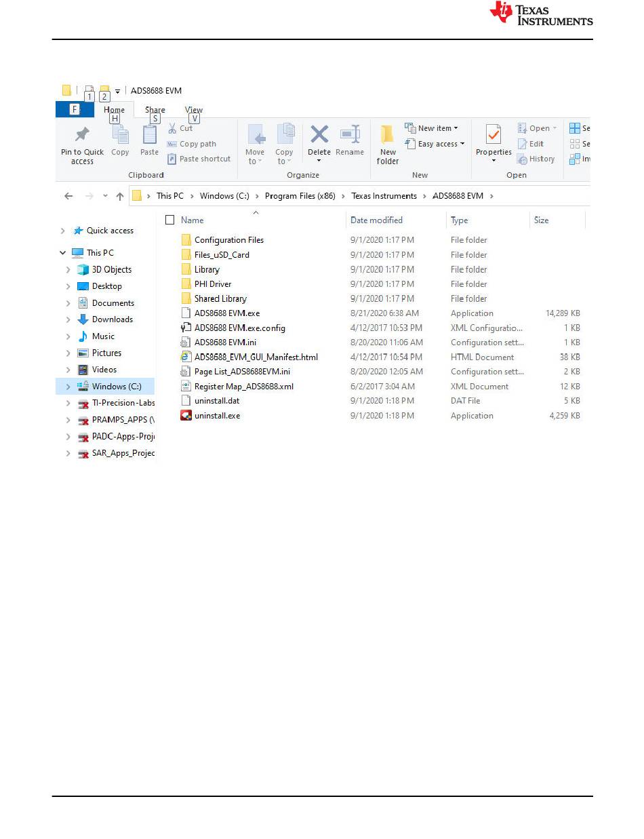The image size is (644, 839).
Task: Switch to the Share ribbon tab
Action: [155, 110]
